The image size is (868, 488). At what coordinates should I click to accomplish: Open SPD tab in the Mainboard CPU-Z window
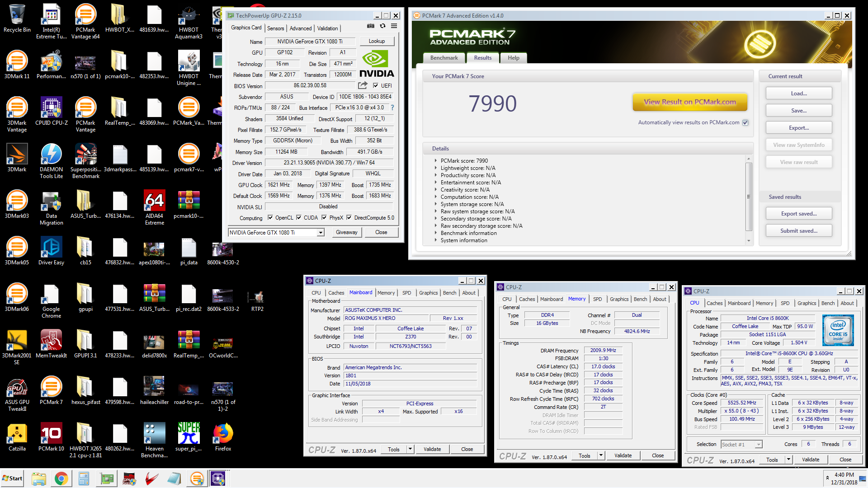click(407, 293)
